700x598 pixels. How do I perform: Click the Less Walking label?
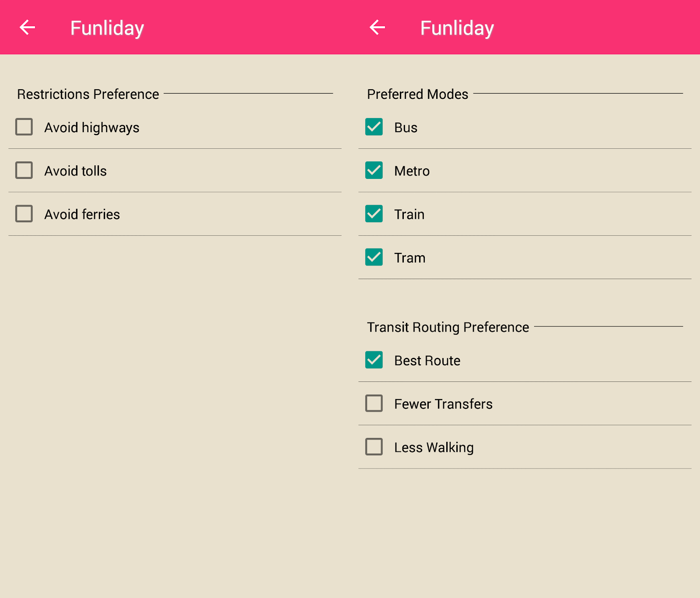click(x=434, y=448)
